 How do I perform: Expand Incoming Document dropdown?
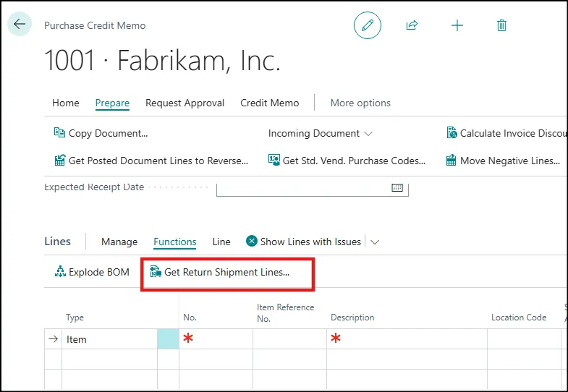coord(321,133)
